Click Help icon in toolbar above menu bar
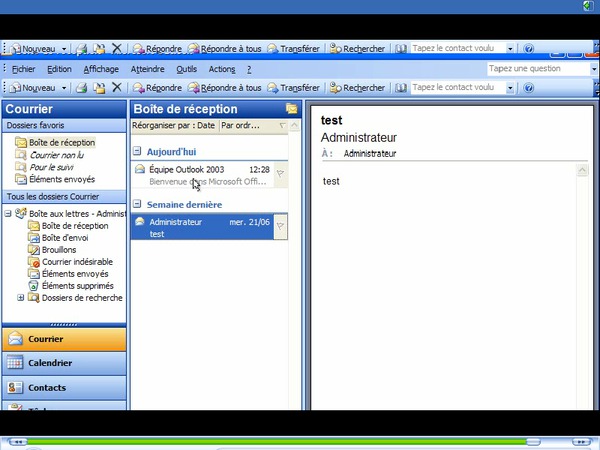This screenshot has height=450, width=600. pyautogui.click(x=528, y=49)
